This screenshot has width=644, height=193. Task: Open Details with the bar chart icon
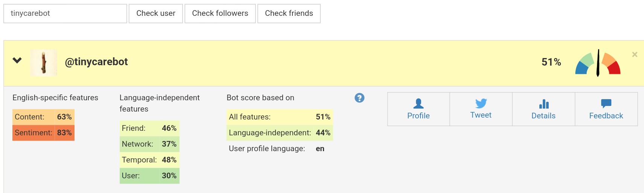tap(543, 109)
